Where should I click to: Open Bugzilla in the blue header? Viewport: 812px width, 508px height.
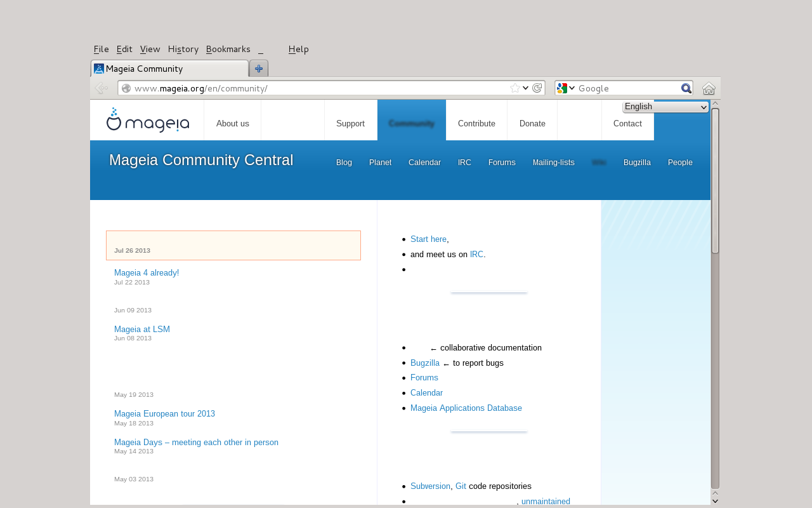(637, 163)
